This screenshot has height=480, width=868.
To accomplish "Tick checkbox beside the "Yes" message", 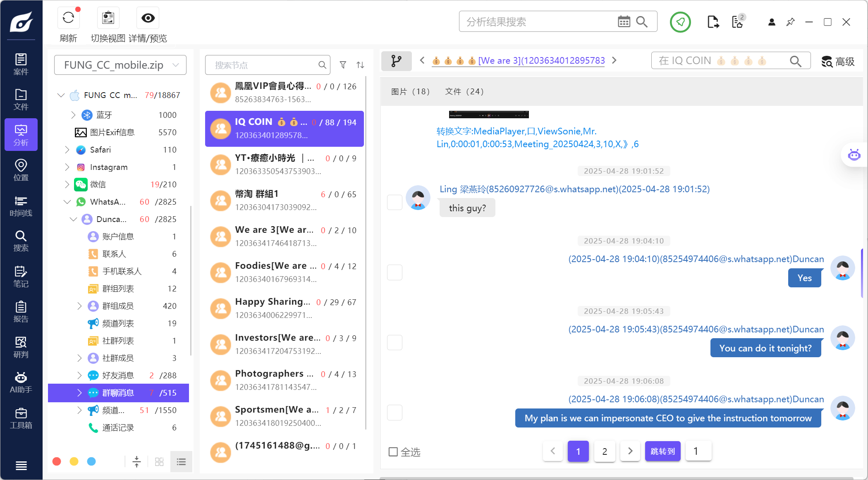I will pyautogui.click(x=395, y=272).
